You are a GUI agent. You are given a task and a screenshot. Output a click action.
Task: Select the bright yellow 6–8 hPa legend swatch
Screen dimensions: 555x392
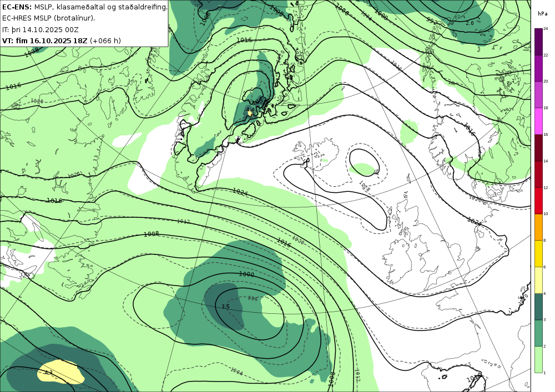tap(538, 253)
